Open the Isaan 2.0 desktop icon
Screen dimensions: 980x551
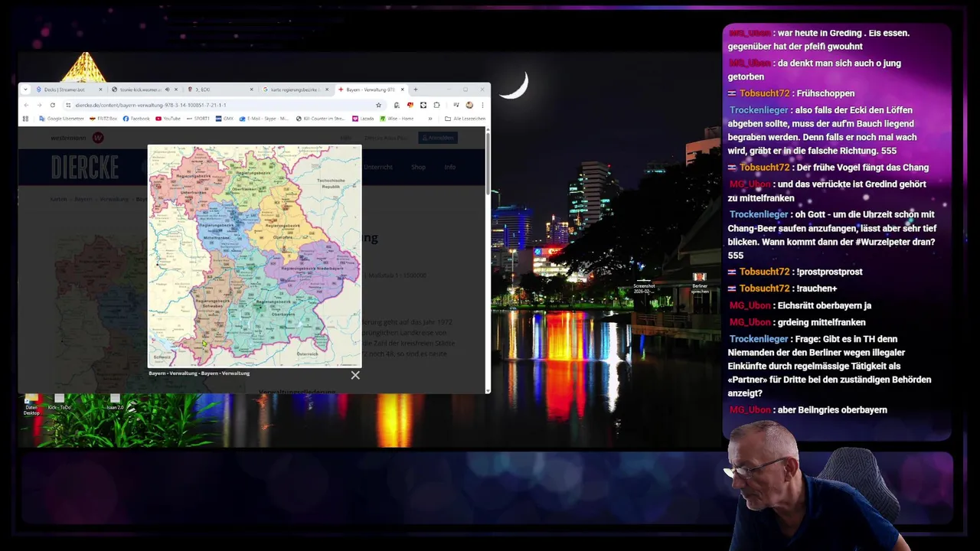(115, 403)
